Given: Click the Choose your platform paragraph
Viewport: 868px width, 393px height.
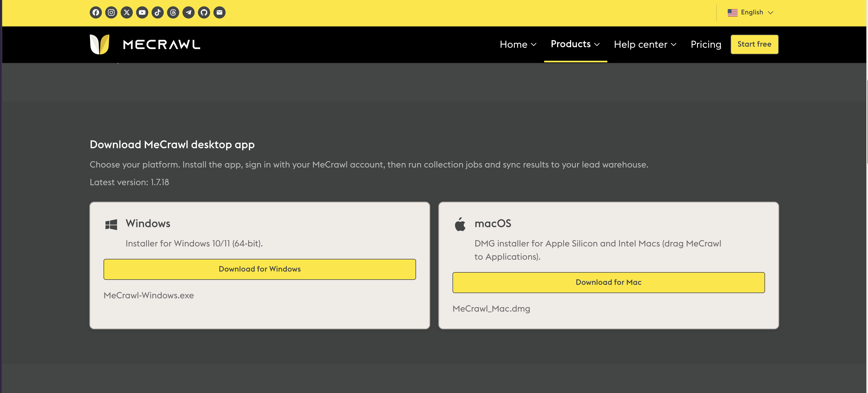Looking at the screenshot, I should pos(369,165).
